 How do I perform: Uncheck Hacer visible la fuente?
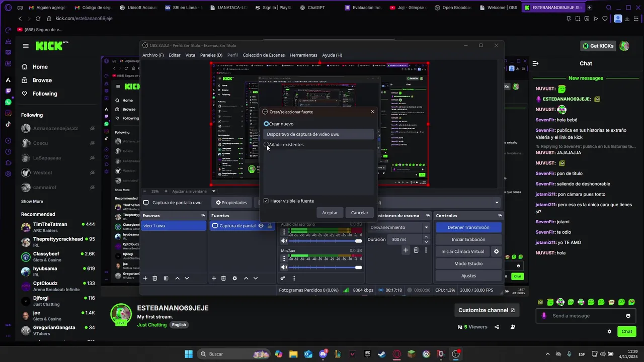coord(266,201)
